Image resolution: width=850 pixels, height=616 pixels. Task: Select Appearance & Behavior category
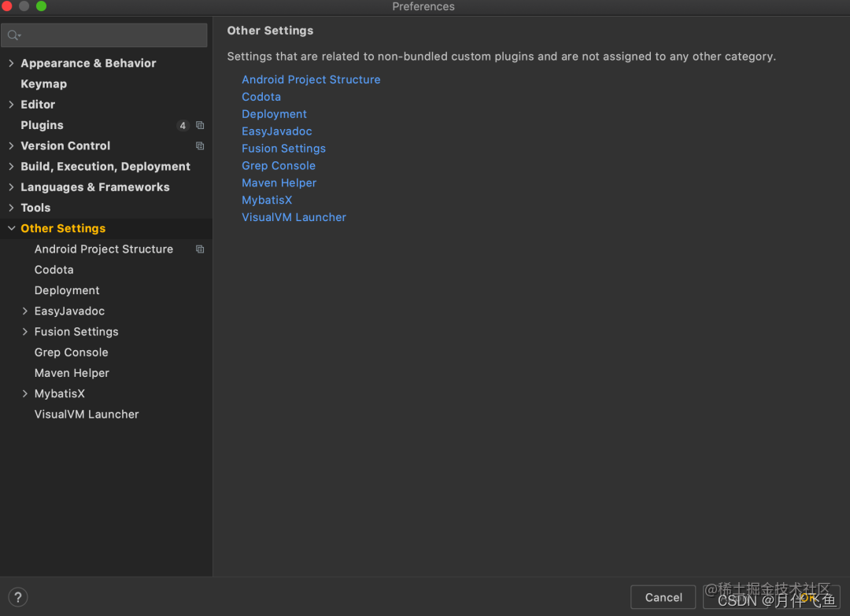88,64
